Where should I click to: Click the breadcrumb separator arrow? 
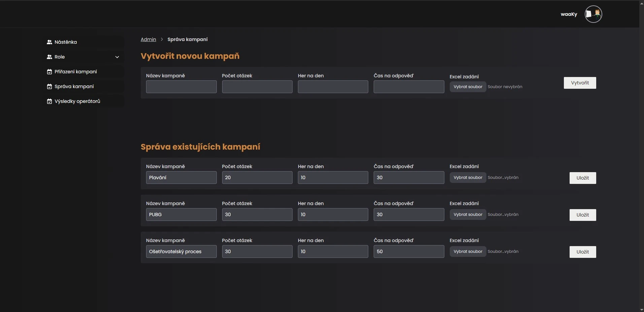pyautogui.click(x=162, y=39)
